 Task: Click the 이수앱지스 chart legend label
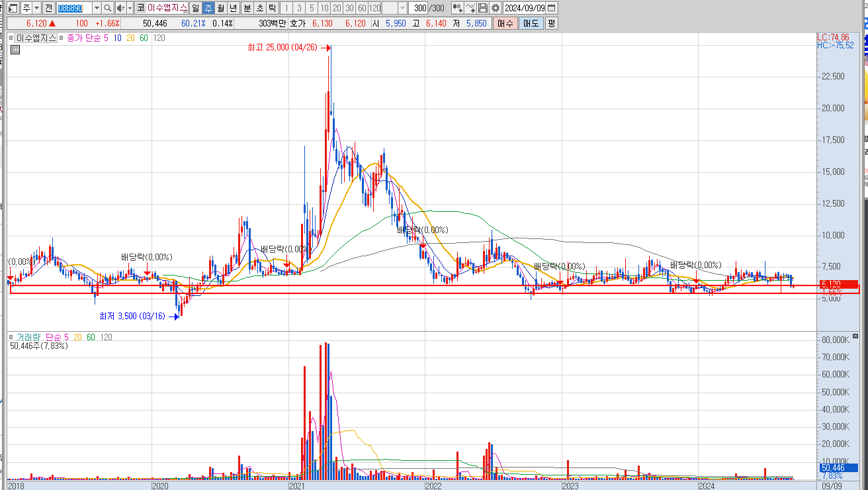coord(36,38)
